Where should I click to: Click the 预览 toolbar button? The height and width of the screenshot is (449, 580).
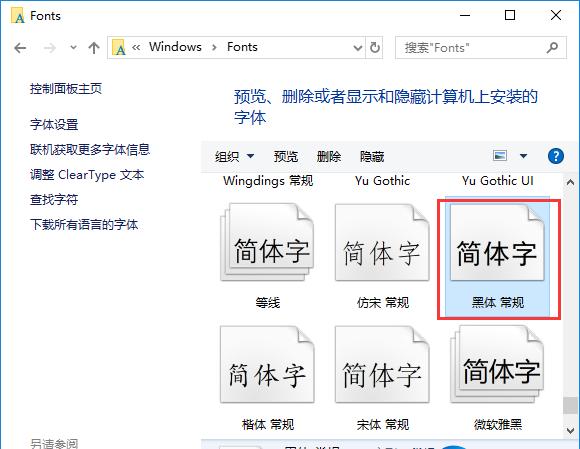[286, 156]
